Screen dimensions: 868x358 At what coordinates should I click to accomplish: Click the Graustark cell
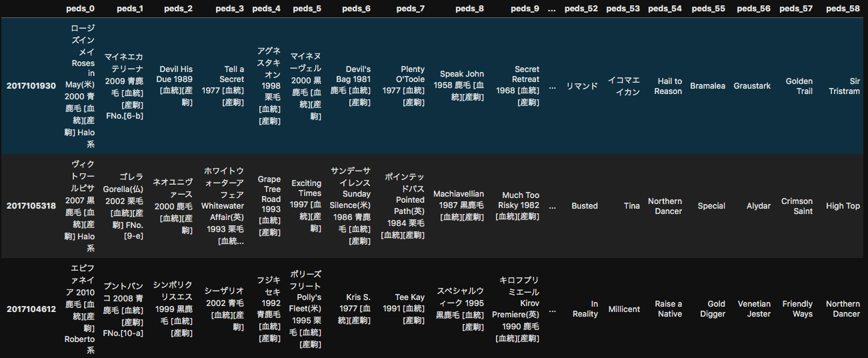coord(752,86)
